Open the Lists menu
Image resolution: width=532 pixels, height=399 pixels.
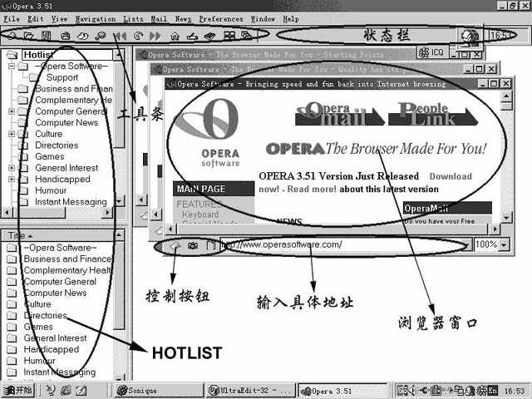[x=133, y=19]
